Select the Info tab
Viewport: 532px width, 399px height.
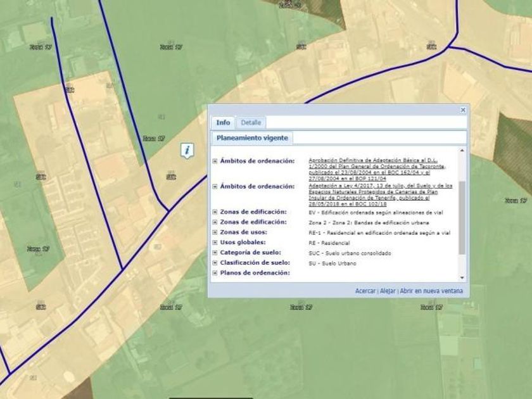[x=223, y=122]
